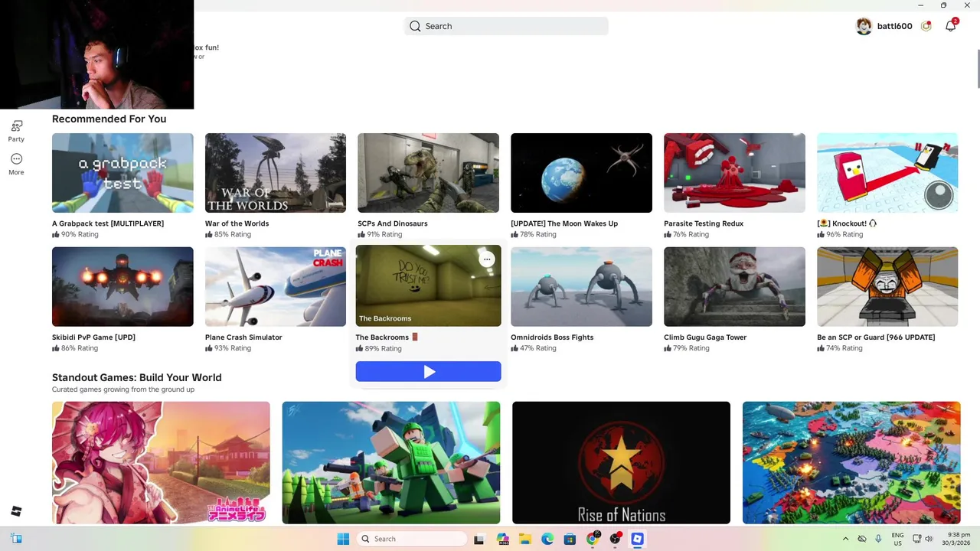Open the three-dot menu on The Backrooms
The height and width of the screenshot is (551, 980).
pos(487,259)
